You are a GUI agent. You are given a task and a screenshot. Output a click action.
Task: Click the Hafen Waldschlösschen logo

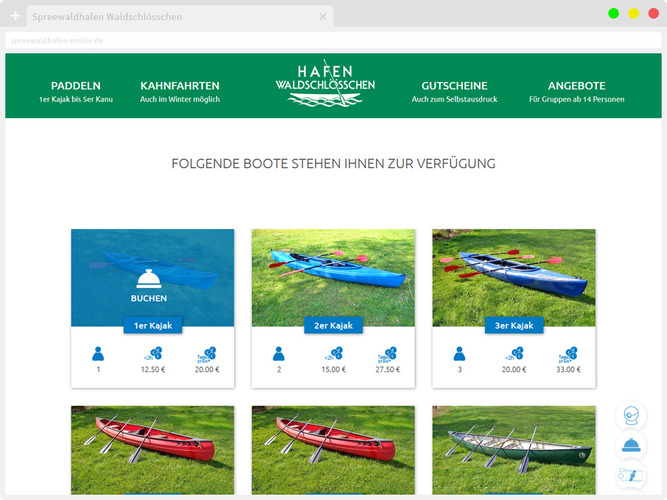pyautogui.click(x=325, y=84)
